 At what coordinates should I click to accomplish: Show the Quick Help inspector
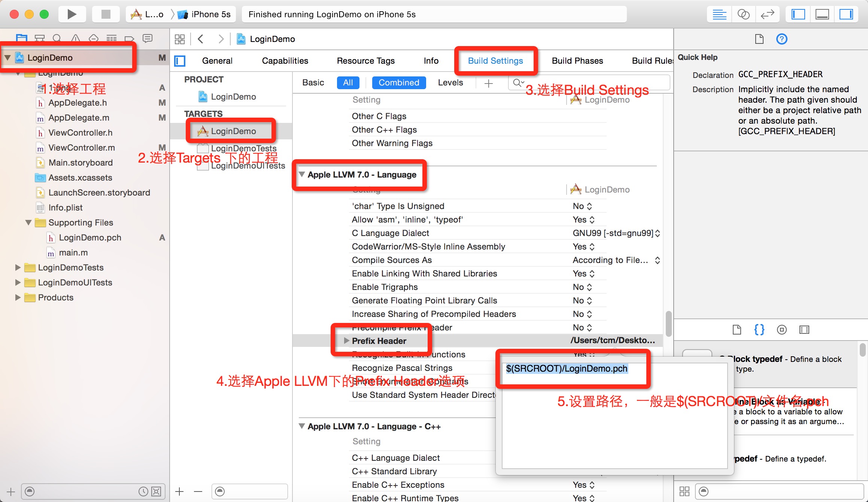click(x=782, y=39)
